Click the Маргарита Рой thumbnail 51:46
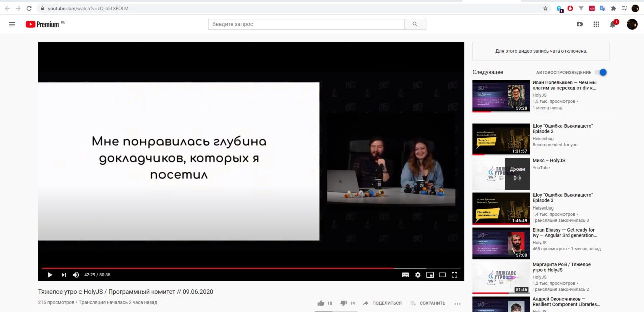Viewport: 644px width, 312px height. pyautogui.click(x=501, y=278)
